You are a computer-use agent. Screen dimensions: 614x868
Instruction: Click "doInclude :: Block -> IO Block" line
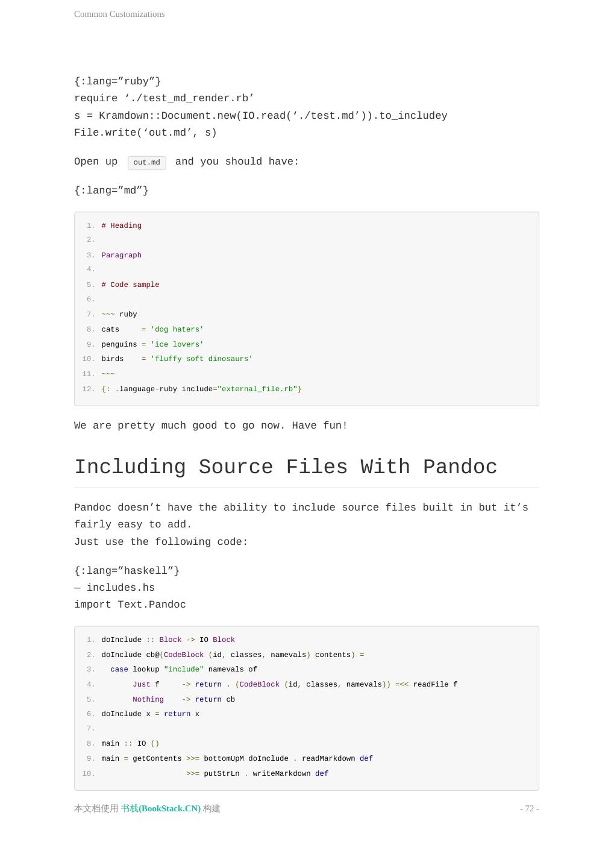coord(168,640)
